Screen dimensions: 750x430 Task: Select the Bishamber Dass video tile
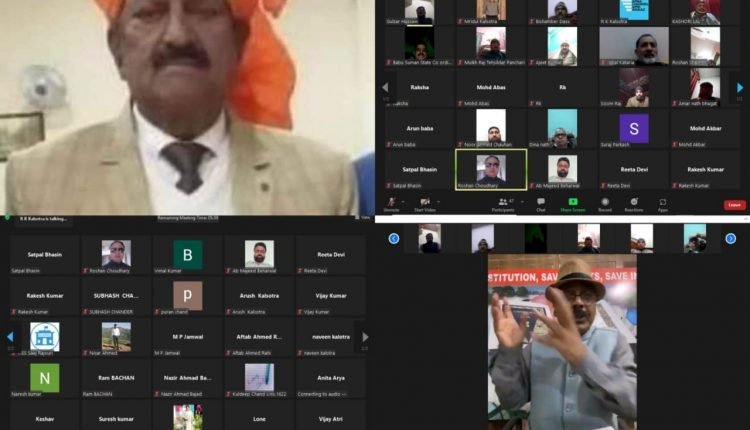click(x=562, y=12)
